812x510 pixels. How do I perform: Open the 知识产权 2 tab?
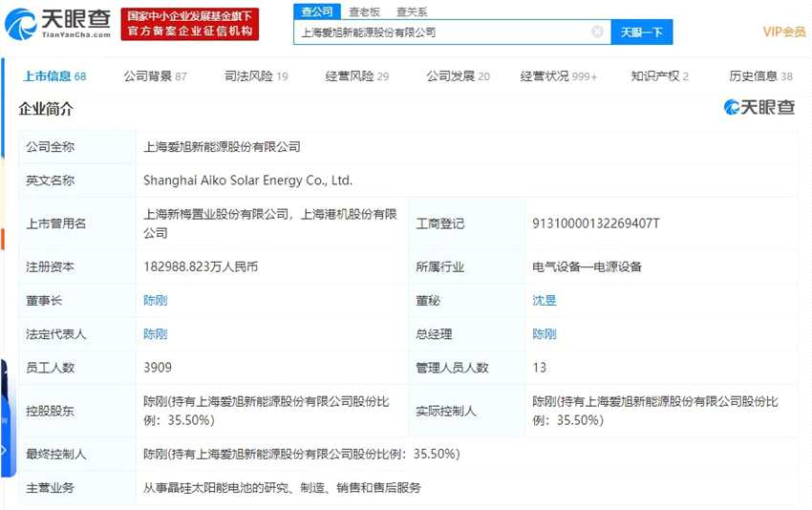[659, 76]
